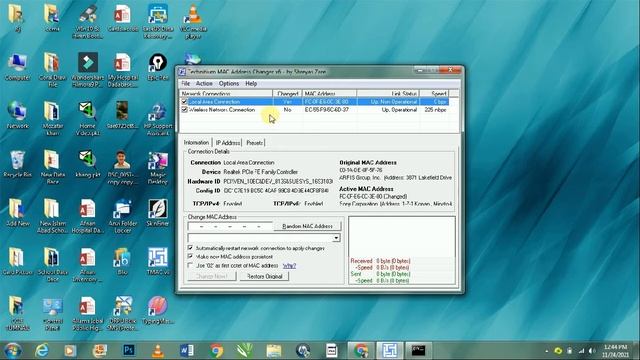
Task: Open the Options menu
Action: pos(229,83)
